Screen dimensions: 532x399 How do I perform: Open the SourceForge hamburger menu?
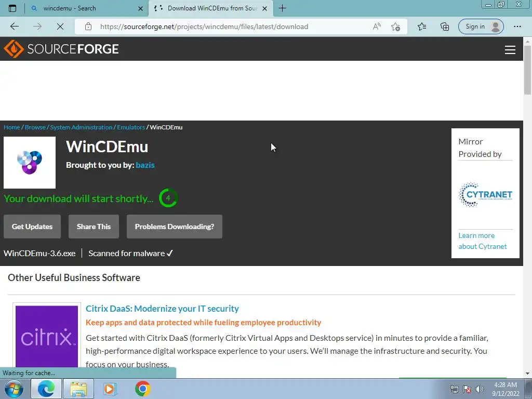(510, 49)
